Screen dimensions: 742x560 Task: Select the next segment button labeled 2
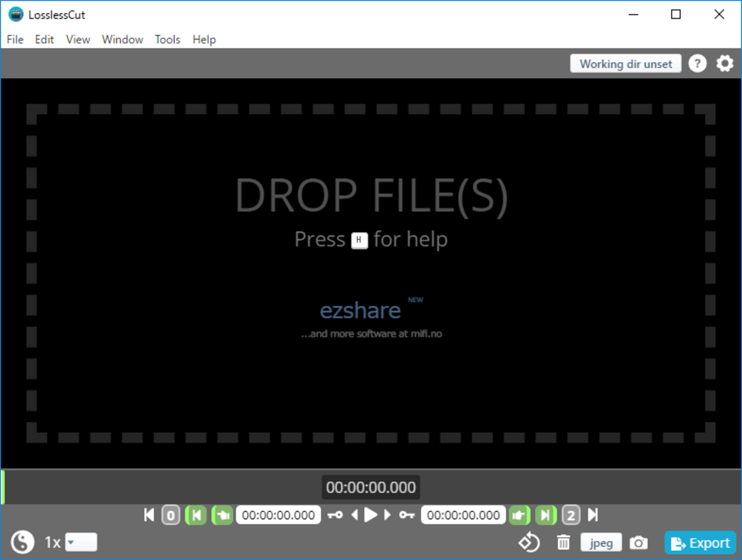571,515
